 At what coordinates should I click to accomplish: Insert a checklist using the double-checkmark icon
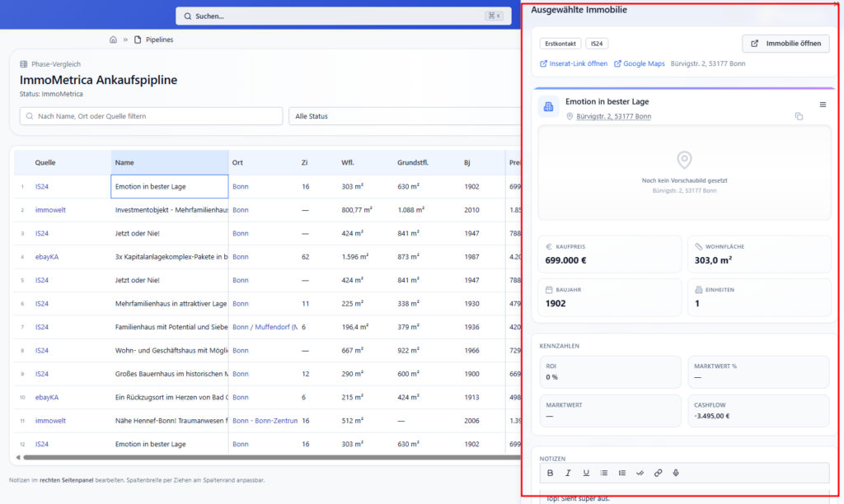[x=640, y=473]
